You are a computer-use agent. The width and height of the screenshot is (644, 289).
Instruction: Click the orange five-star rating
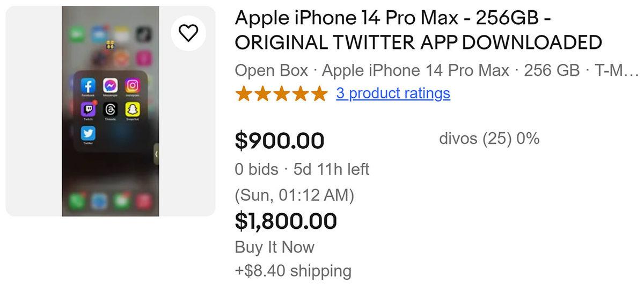(281, 93)
